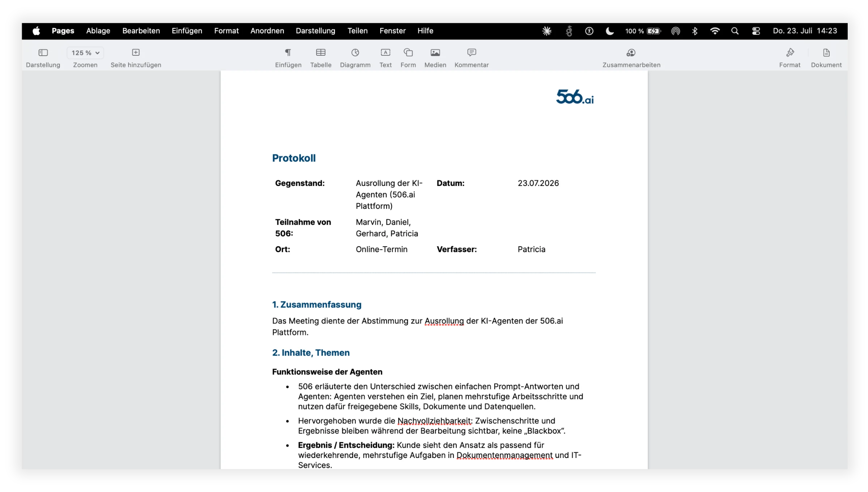Click the Bluetooth menu bar icon

click(695, 31)
